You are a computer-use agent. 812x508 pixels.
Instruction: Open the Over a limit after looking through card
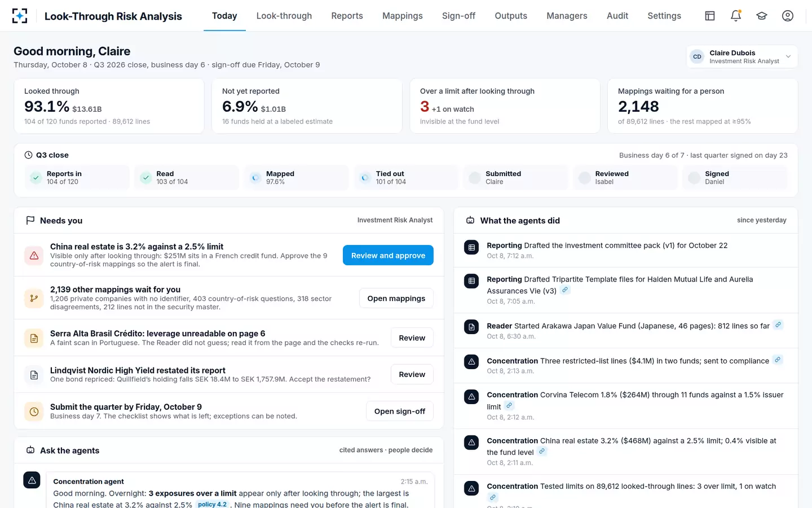point(505,106)
